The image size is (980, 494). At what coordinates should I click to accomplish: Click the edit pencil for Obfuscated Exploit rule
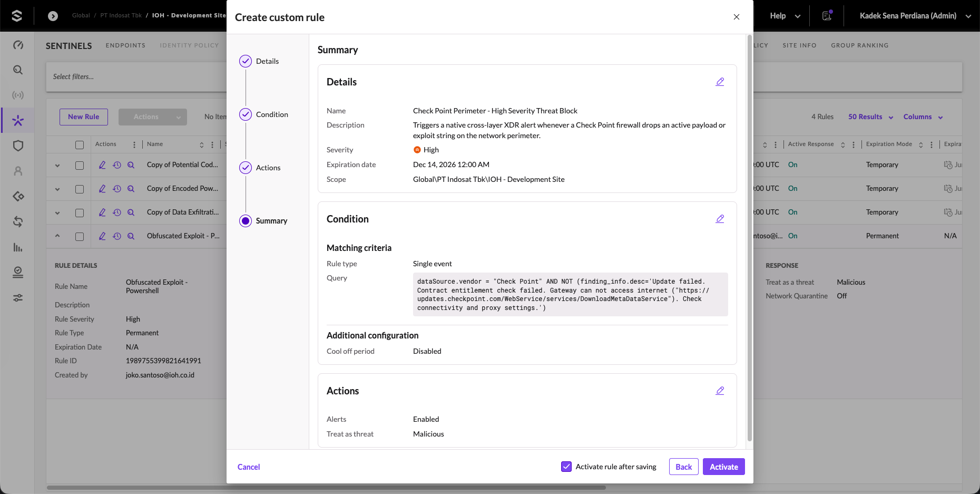102,236
